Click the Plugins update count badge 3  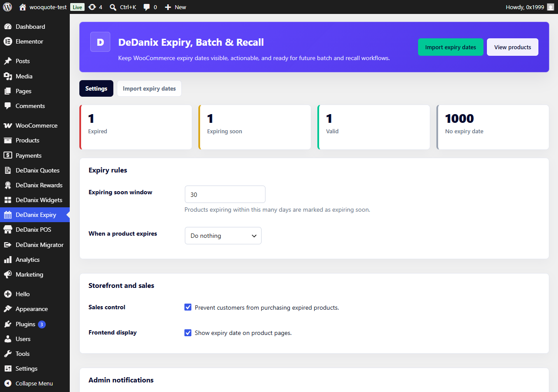coord(42,324)
